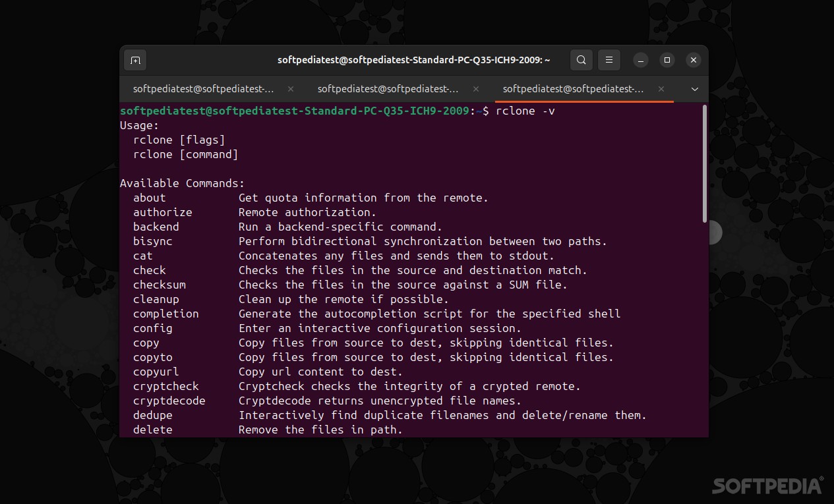Close the second terminal tab
Viewport: 834px width, 504px height.
pos(475,89)
